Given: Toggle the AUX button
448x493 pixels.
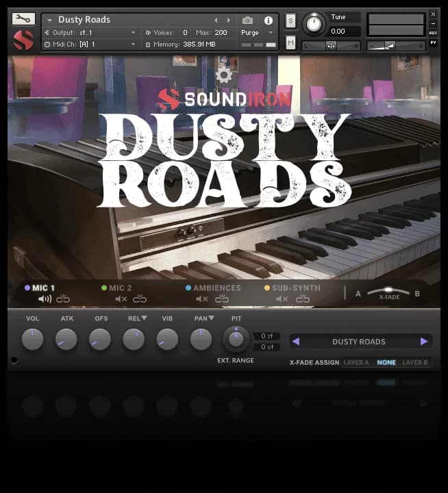Looking at the screenshot, I should [433, 33].
